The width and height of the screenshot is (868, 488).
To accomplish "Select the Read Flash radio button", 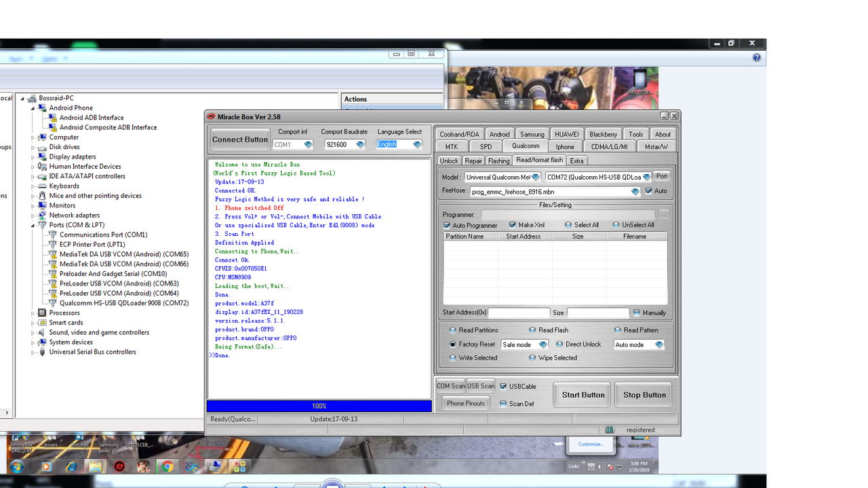I will click(x=532, y=330).
